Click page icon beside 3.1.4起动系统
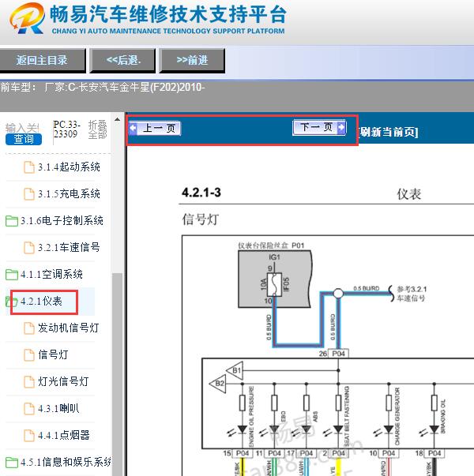Screen dimensions: 474x476 [x=29, y=167]
